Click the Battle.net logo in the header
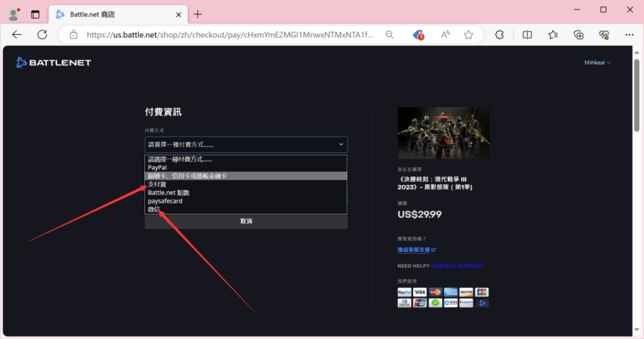644x339 pixels. (53, 63)
